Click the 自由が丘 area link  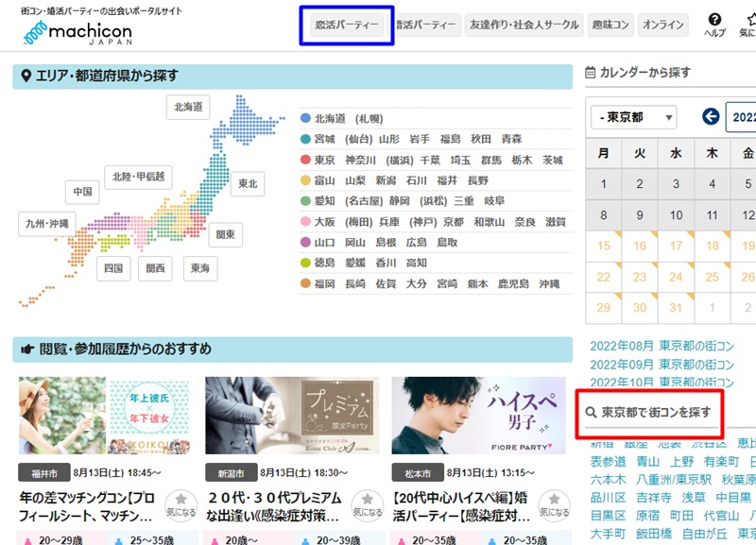[x=704, y=534]
